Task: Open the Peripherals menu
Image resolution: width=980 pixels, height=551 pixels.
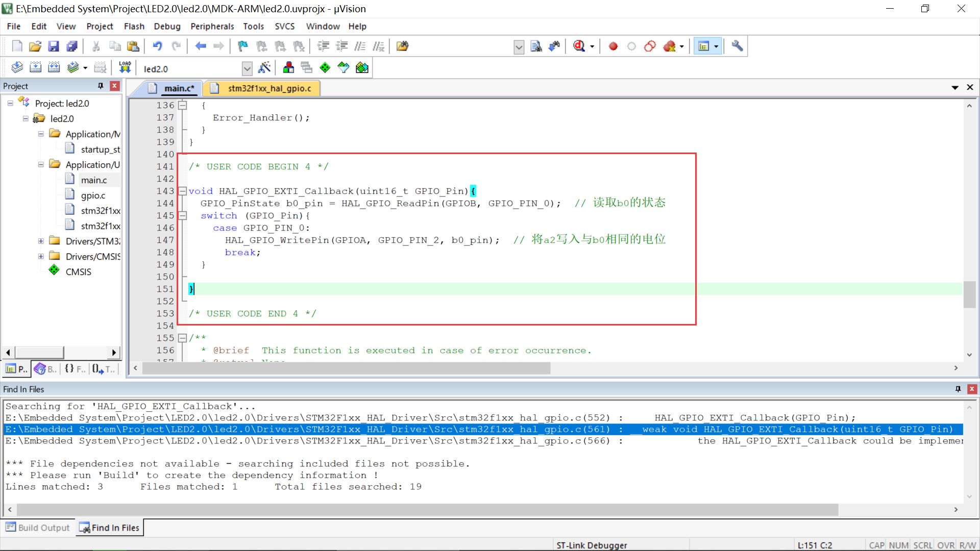Action: click(212, 27)
